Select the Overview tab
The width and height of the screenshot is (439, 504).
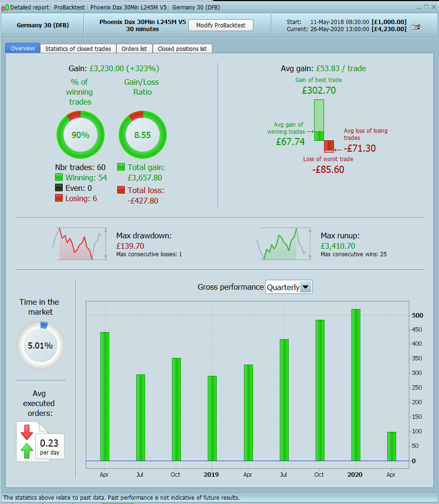coord(23,48)
